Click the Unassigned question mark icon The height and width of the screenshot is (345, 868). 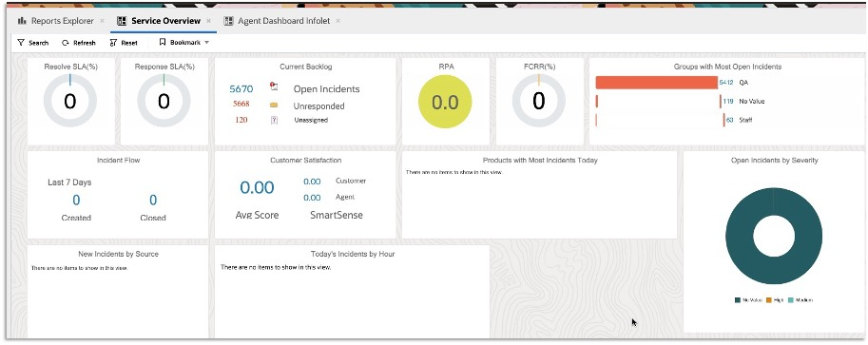(274, 120)
